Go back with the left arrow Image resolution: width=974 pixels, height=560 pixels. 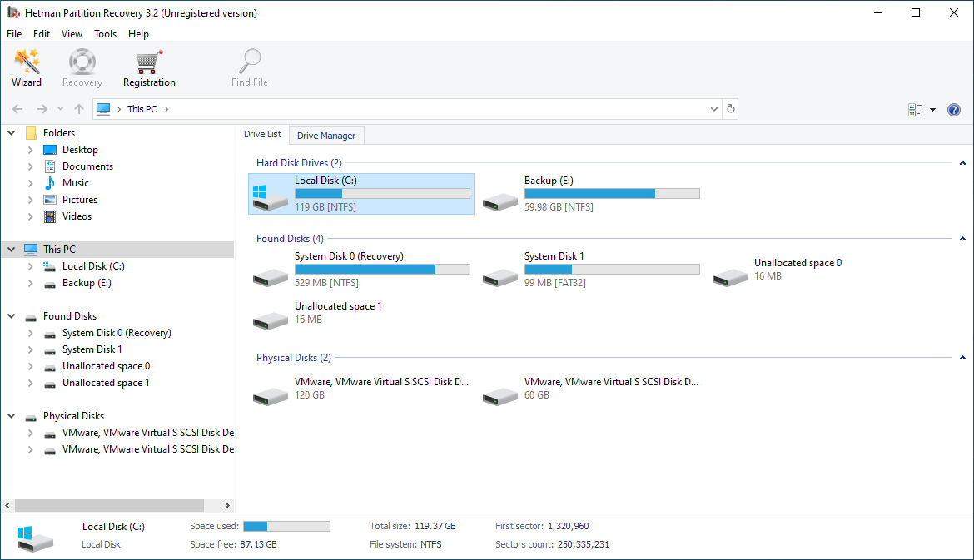[17, 109]
